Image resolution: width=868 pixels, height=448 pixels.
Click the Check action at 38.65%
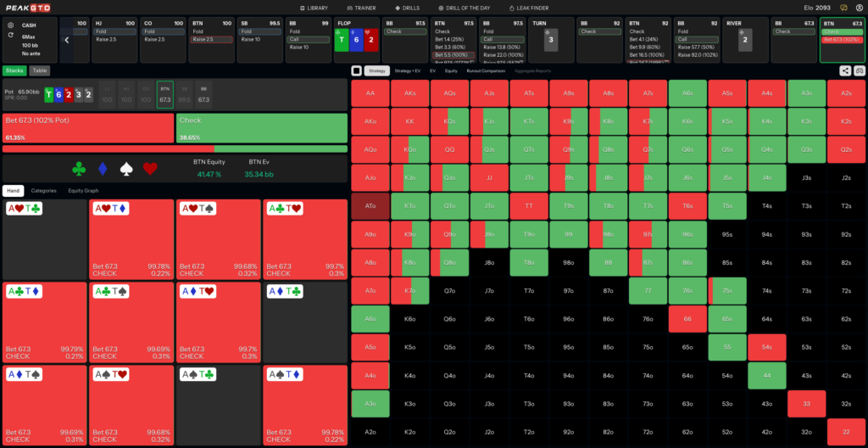(x=262, y=128)
